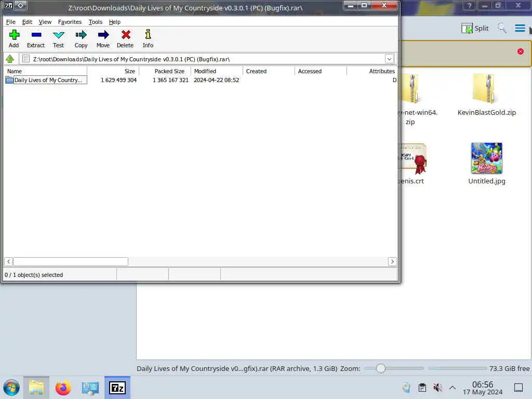Click the Extract toolbar icon
The image size is (532, 399).
(36, 39)
